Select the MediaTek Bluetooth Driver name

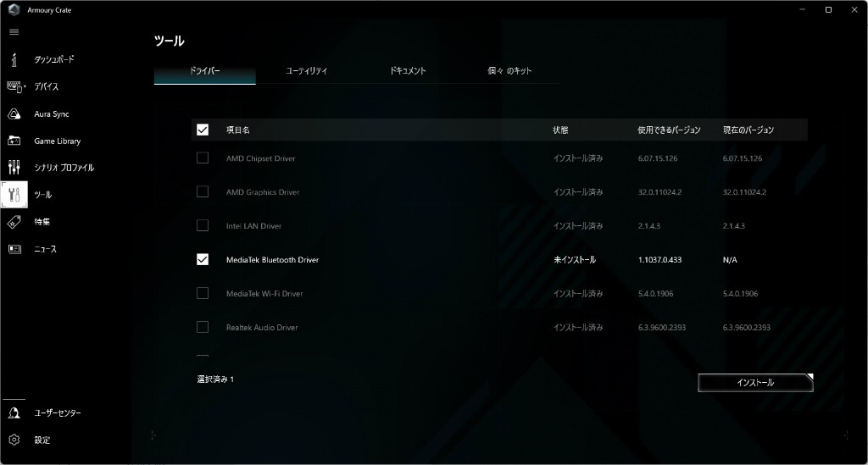272,260
